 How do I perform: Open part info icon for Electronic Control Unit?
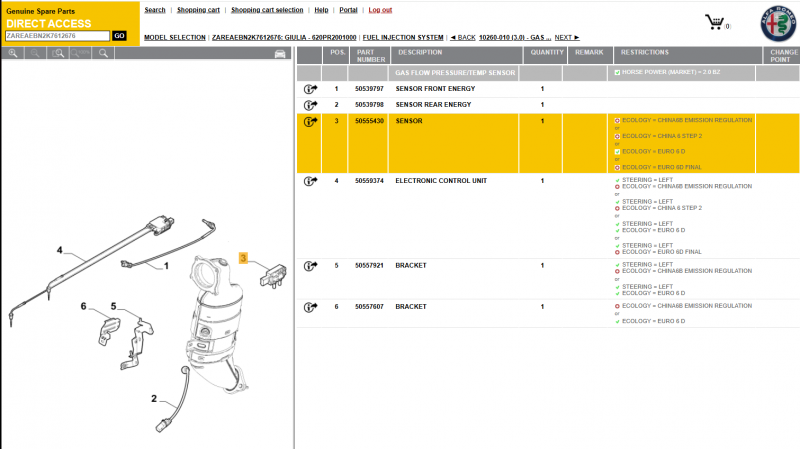tap(309, 181)
